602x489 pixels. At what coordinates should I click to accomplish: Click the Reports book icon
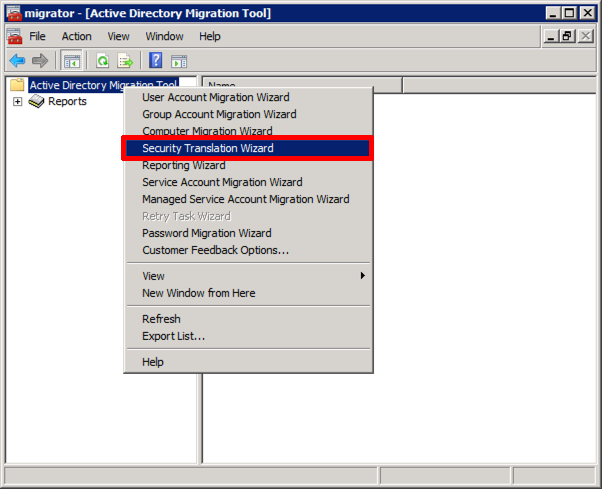click(x=36, y=101)
